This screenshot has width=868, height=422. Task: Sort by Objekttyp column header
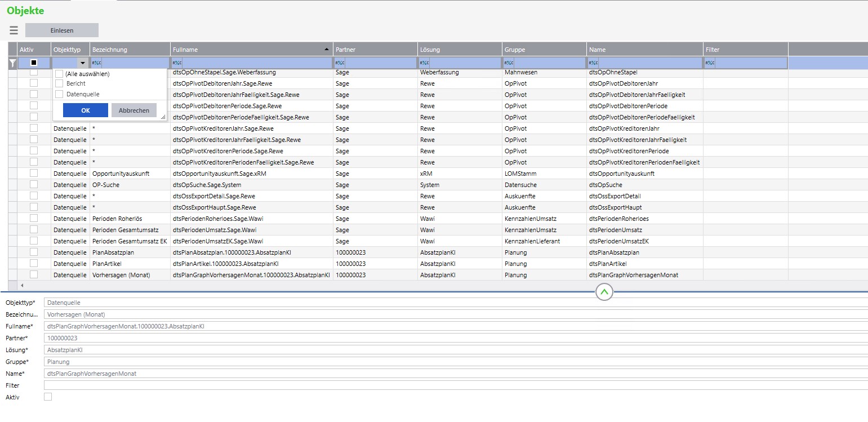coord(70,50)
